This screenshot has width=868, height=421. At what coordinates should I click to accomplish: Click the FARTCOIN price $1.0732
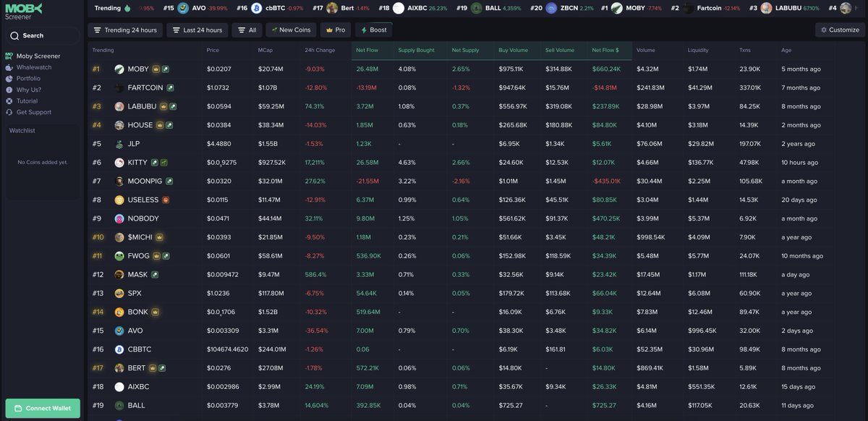[x=218, y=88]
